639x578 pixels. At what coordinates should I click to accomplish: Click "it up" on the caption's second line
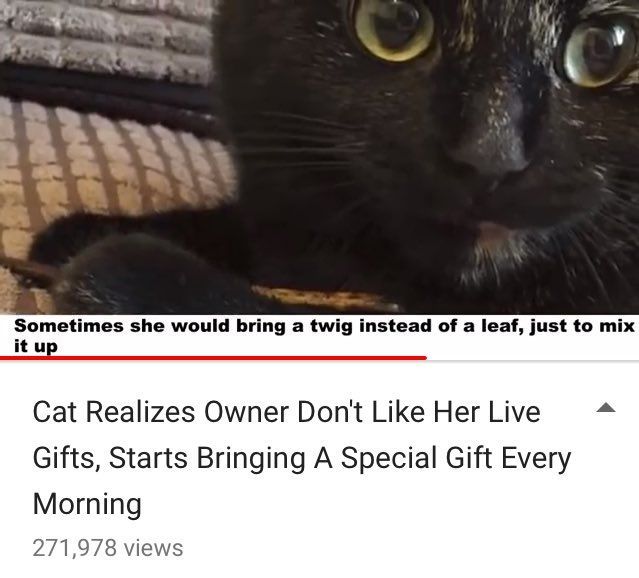36,347
